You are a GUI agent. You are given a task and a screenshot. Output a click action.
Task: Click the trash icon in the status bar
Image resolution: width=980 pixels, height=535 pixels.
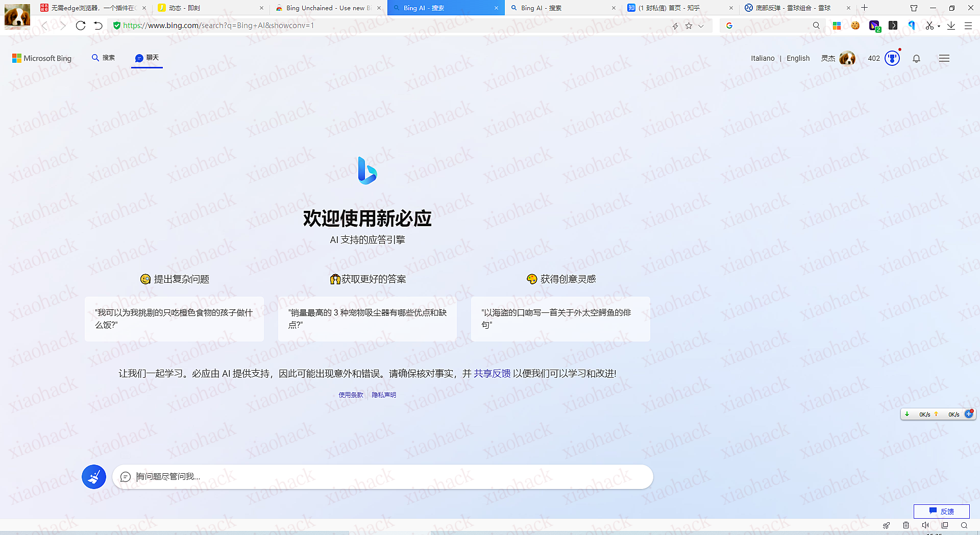[906, 525]
